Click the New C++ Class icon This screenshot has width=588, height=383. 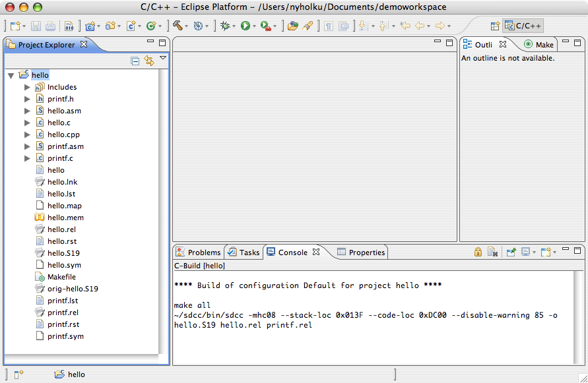point(150,26)
